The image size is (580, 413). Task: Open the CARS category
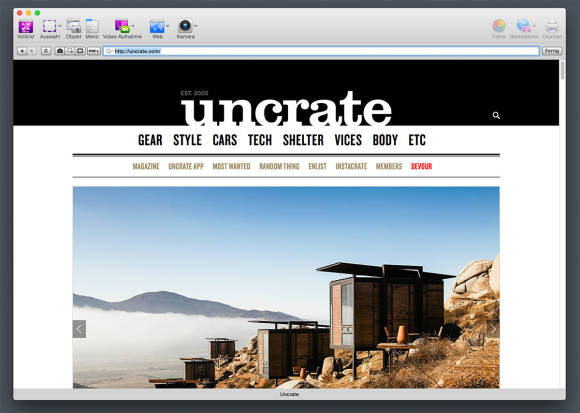click(225, 140)
